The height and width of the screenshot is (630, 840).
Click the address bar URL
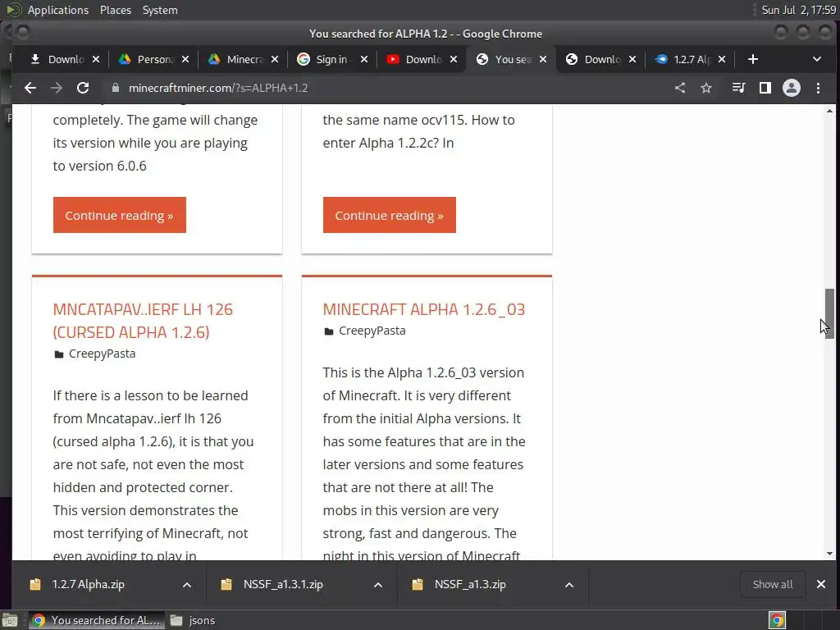click(x=218, y=88)
